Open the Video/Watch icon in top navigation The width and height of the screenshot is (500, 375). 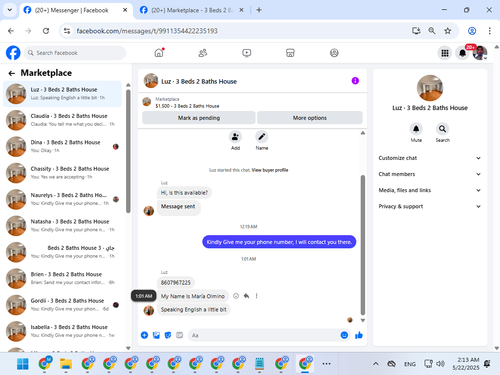(x=247, y=53)
